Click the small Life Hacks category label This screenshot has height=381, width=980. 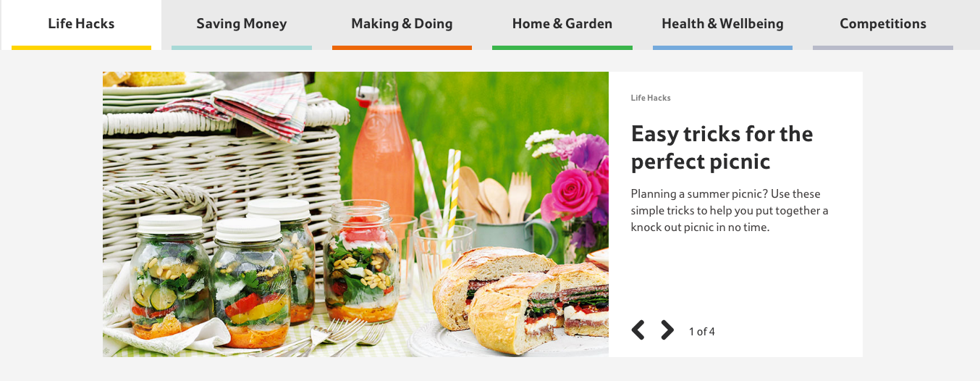pos(651,98)
